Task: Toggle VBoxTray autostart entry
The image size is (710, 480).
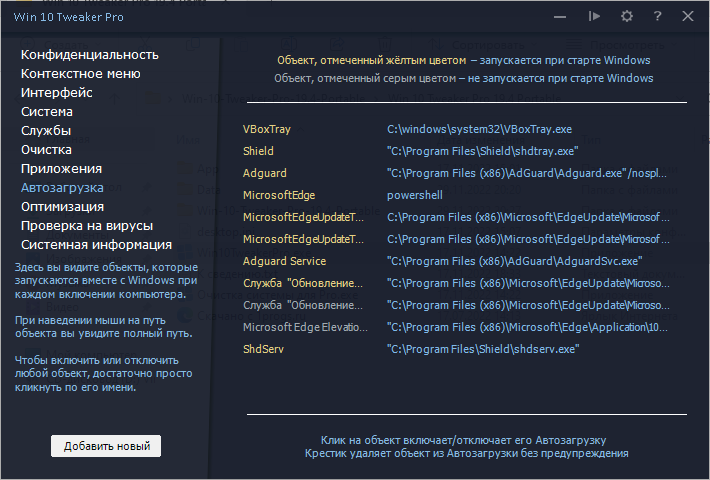Action: [x=267, y=130]
